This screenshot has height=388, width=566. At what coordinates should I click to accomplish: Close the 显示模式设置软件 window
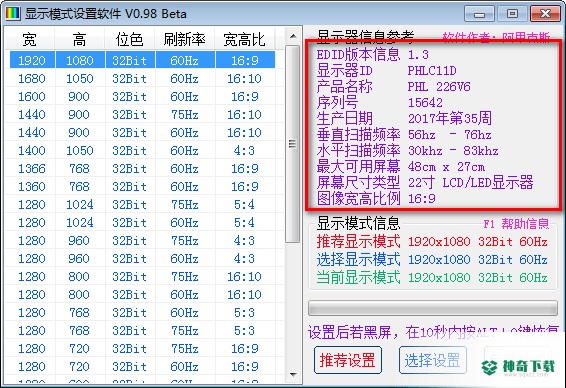click(x=545, y=14)
